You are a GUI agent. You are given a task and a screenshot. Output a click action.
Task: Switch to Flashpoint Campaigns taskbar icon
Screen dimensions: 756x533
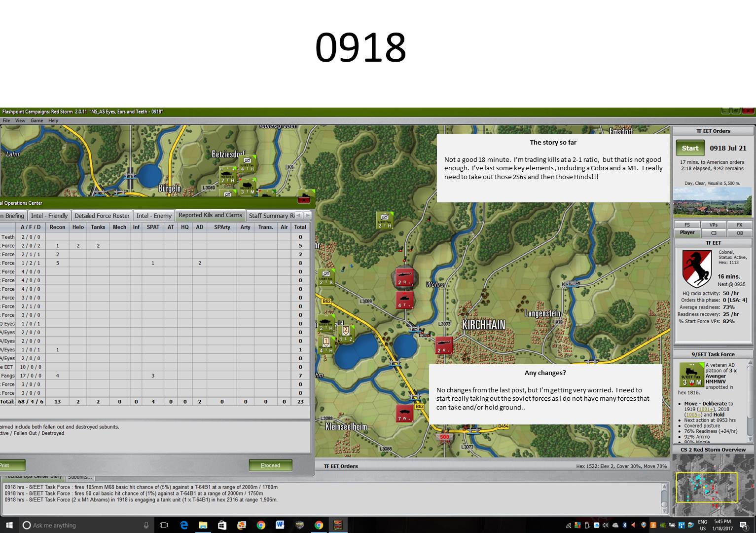[x=338, y=525]
